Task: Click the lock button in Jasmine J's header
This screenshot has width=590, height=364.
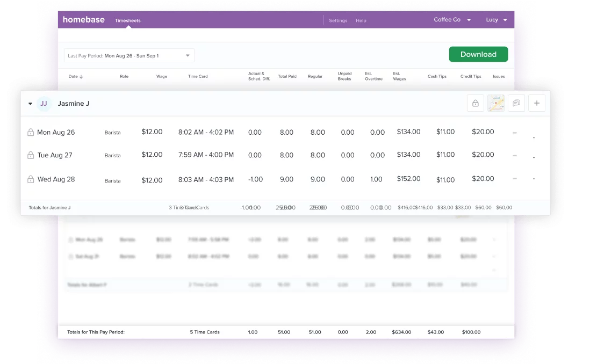Action: pos(475,104)
